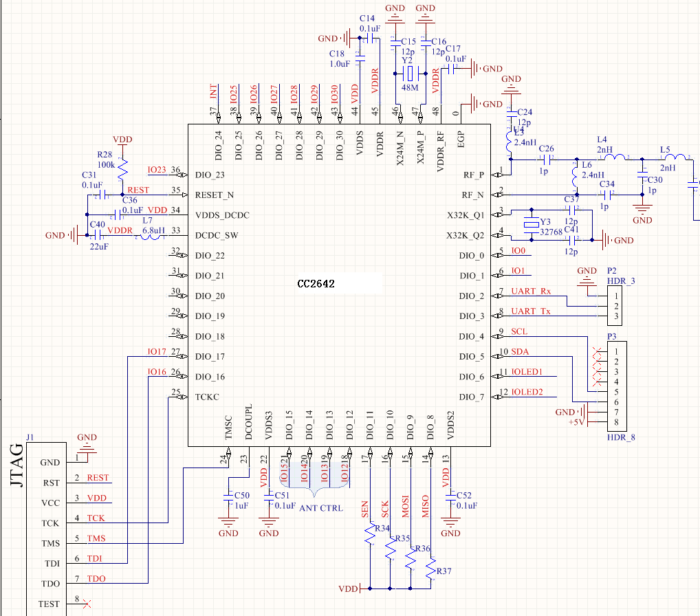The height and width of the screenshot is (616, 700).
Task: Select the RESET_N pin name
Action: coord(215,195)
